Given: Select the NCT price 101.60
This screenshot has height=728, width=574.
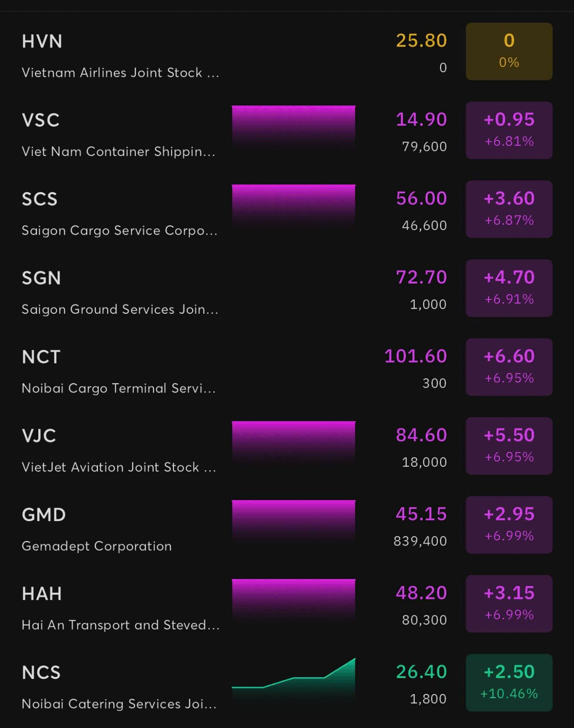Looking at the screenshot, I should pyautogui.click(x=415, y=356).
